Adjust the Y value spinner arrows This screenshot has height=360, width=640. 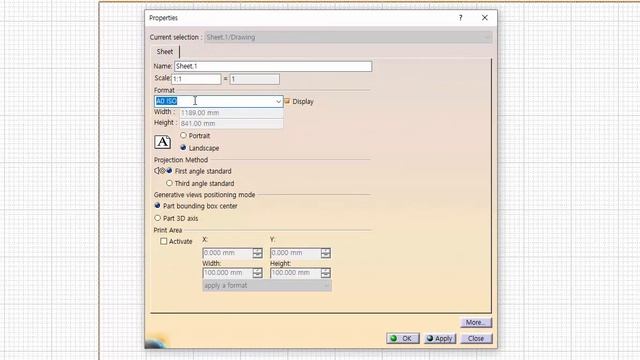click(x=326, y=253)
